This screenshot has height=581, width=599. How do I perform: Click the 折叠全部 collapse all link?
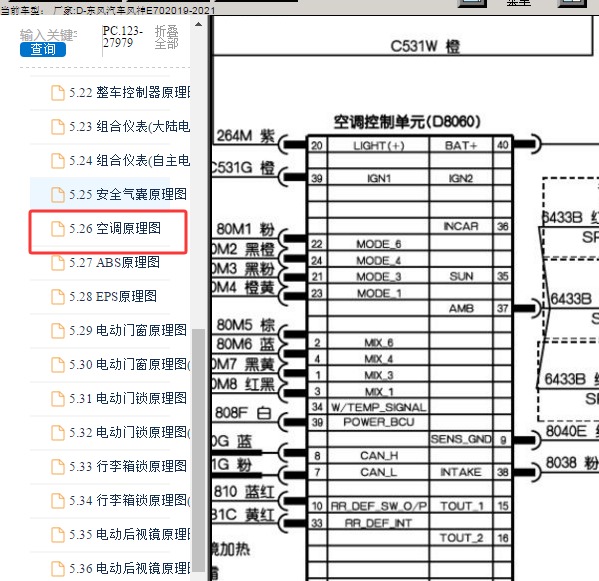(x=167, y=37)
